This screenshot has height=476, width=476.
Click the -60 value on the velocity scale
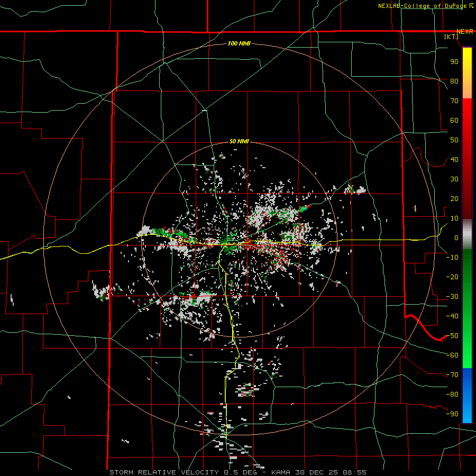[452, 355]
